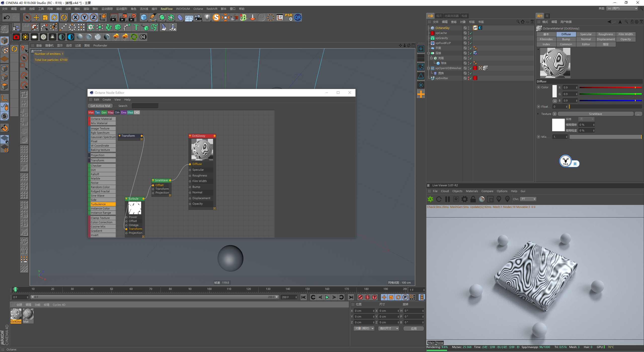
Task: Open the Octane menu in menu bar
Action: [x=198, y=9]
